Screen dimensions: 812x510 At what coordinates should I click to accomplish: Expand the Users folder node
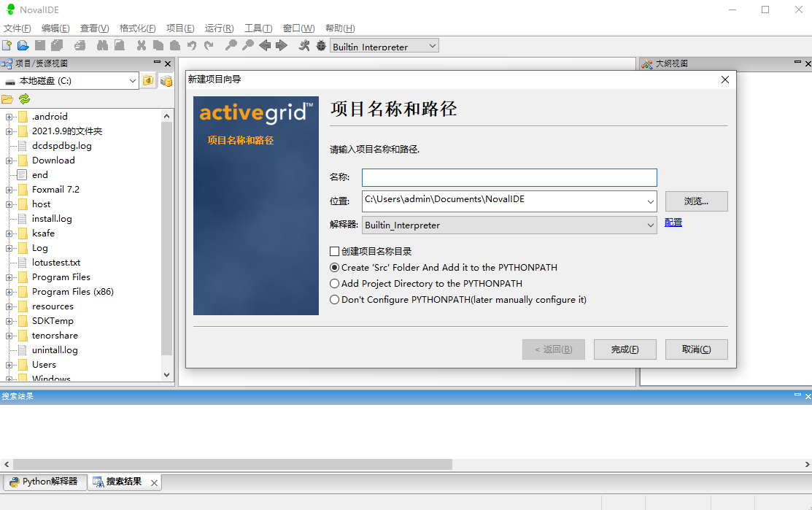[9, 365]
